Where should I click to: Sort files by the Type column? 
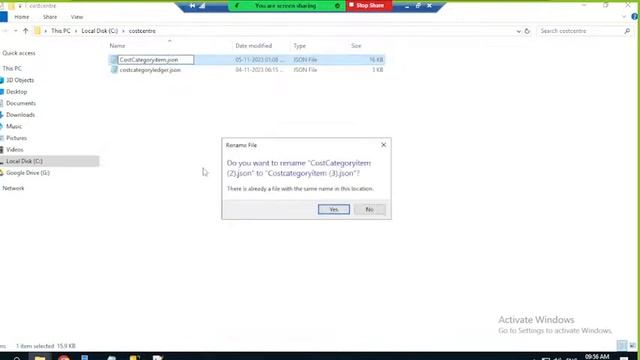tap(300, 46)
